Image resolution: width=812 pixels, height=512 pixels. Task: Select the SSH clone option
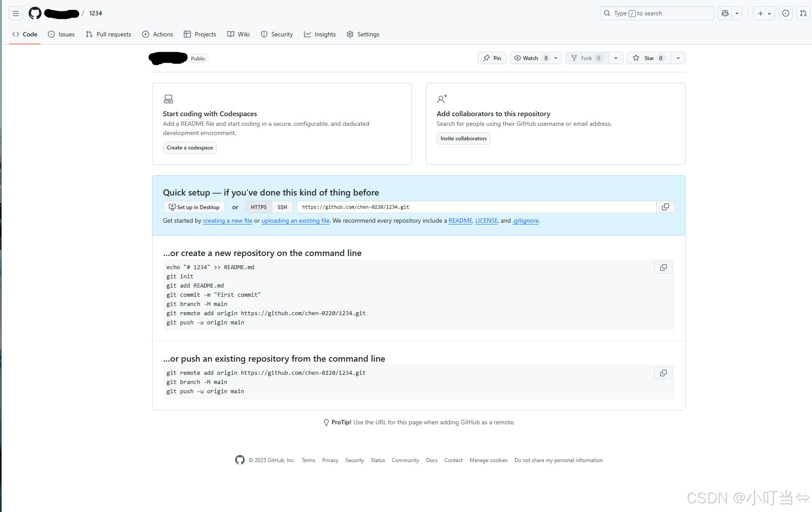(x=283, y=207)
